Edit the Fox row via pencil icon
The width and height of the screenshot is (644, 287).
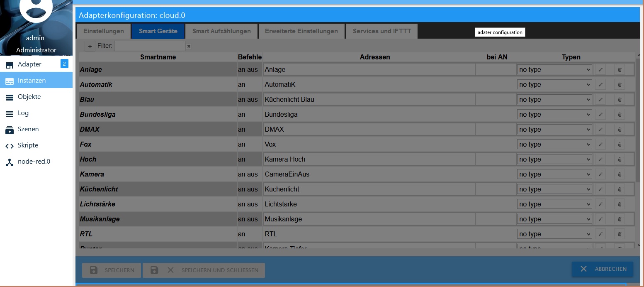pyautogui.click(x=600, y=145)
